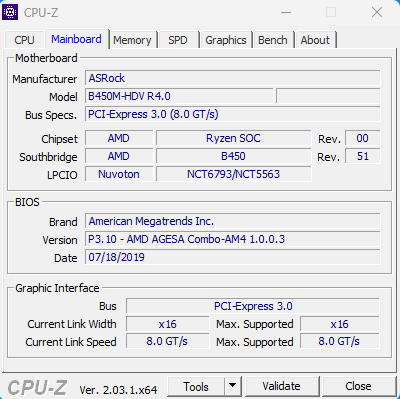Select PCI-Express 3.0 (8.0 GT/s) bus specs value

point(233,114)
